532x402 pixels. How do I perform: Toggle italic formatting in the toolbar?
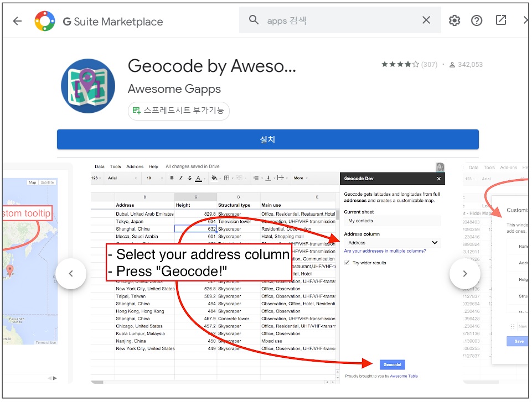click(x=181, y=178)
